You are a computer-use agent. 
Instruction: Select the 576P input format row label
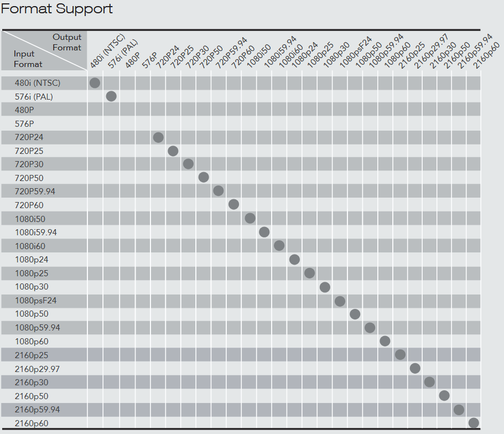coord(24,123)
